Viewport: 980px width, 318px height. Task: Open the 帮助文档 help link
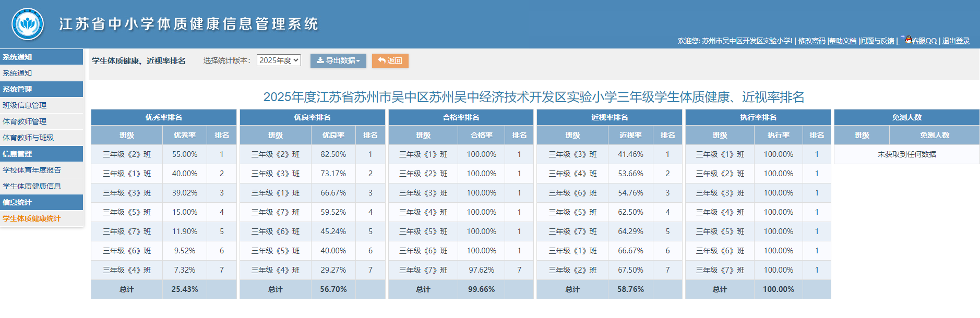pos(843,41)
